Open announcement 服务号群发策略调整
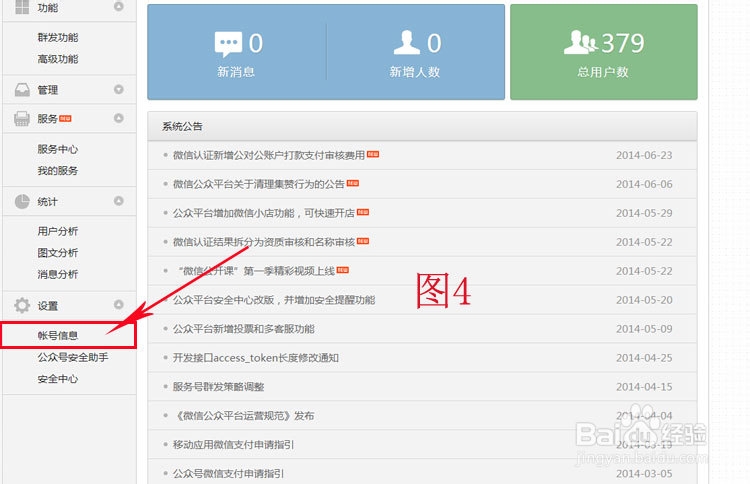Viewport: 750px width, 484px height. point(219,386)
